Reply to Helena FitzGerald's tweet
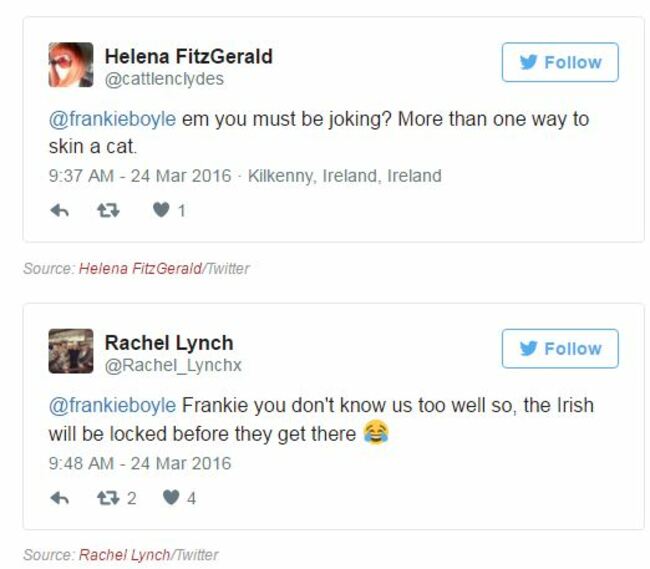Screen dimensions: 650x569 [x=59, y=211]
